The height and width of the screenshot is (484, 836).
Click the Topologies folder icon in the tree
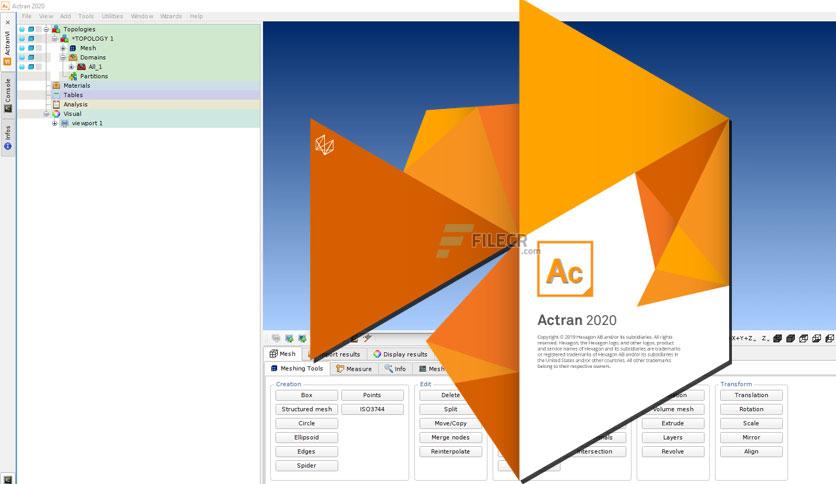(x=55, y=29)
